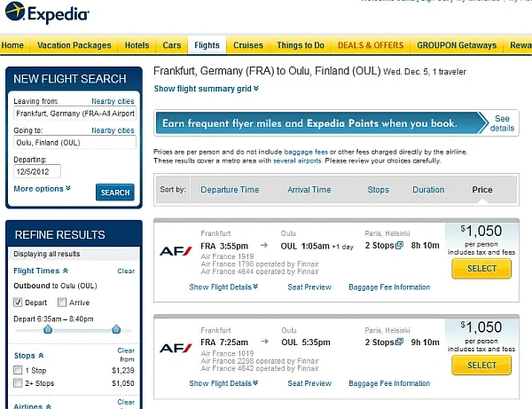Collapse the Stops filter section

pyautogui.click(x=29, y=356)
